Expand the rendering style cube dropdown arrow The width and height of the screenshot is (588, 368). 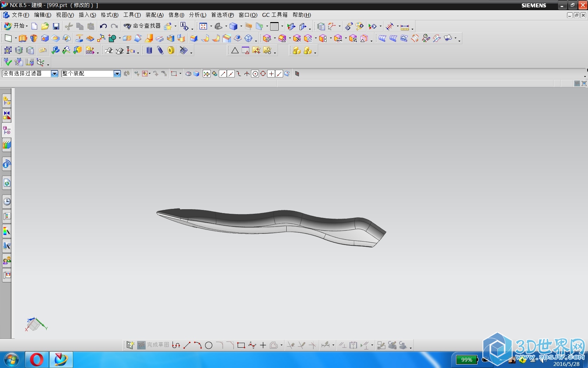click(x=241, y=26)
